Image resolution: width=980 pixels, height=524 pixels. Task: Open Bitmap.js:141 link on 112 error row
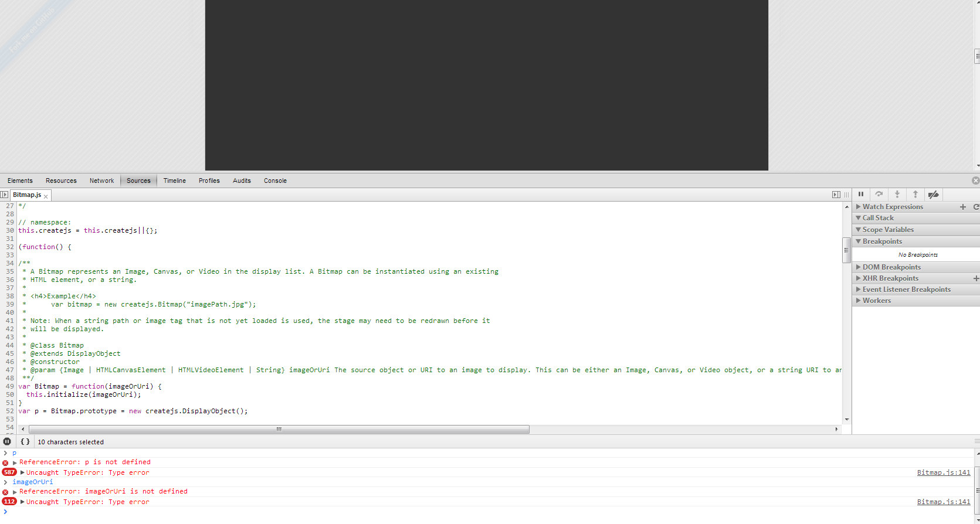pos(943,502)
